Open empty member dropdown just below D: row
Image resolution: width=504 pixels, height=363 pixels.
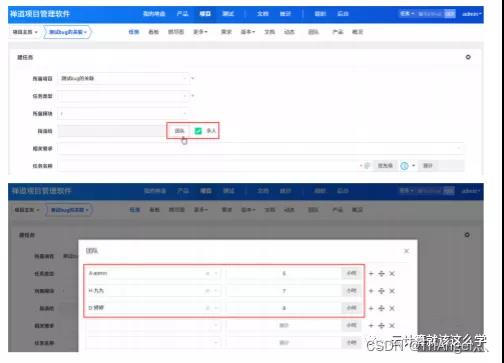(153, 326)
